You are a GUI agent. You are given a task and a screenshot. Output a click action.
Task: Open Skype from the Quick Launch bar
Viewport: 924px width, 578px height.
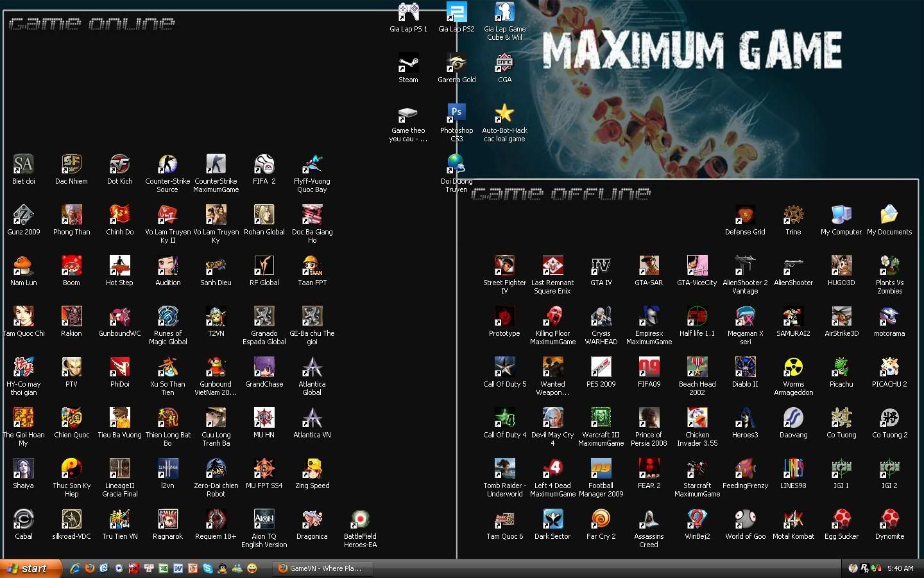[207, 568]
